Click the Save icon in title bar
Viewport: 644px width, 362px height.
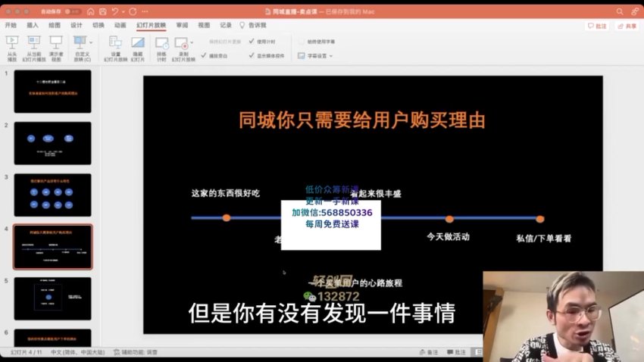click(102, 11)
